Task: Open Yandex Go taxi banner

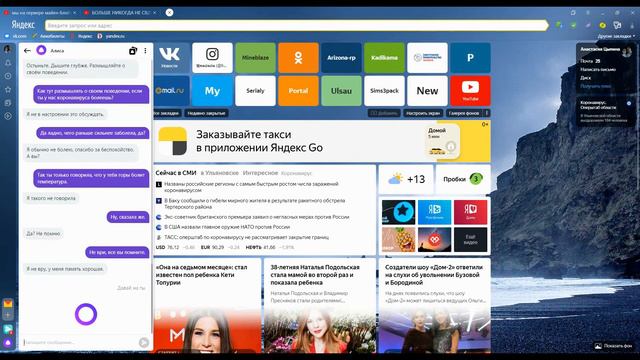Action: (322, 141)
